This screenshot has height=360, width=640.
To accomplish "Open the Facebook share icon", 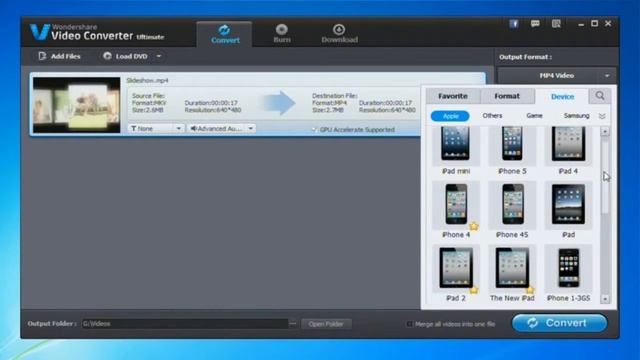I will click(x=514, y=24).
